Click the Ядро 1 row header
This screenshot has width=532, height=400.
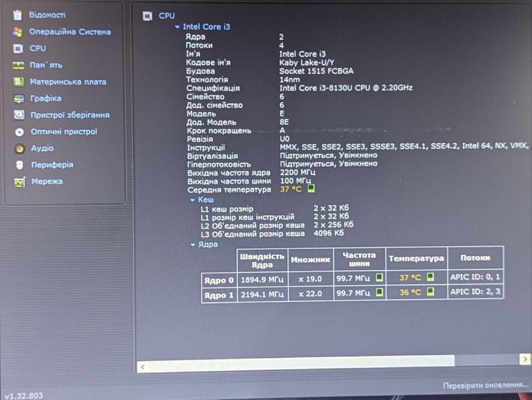[219, 295]
